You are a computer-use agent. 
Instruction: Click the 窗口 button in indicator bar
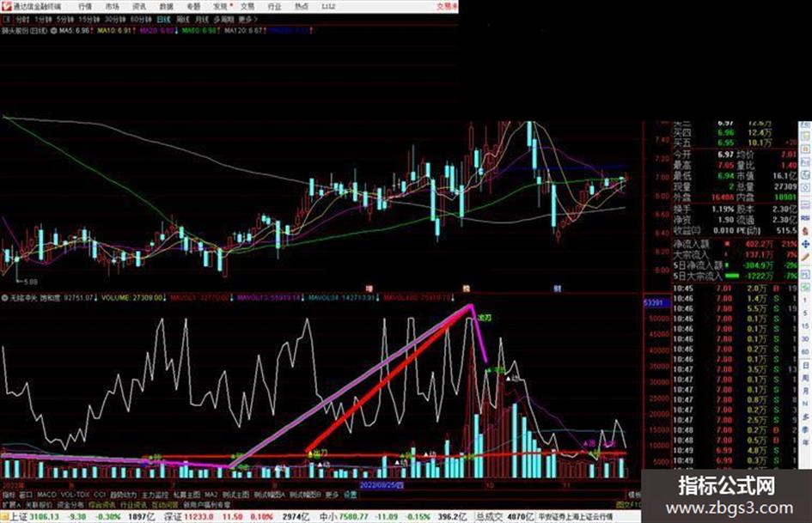coord(26,495)
